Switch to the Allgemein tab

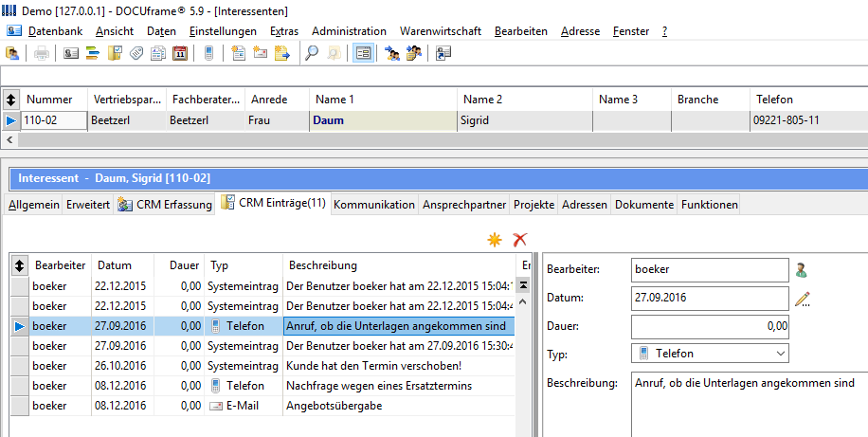pyautogui.click(x=34, y=205)
